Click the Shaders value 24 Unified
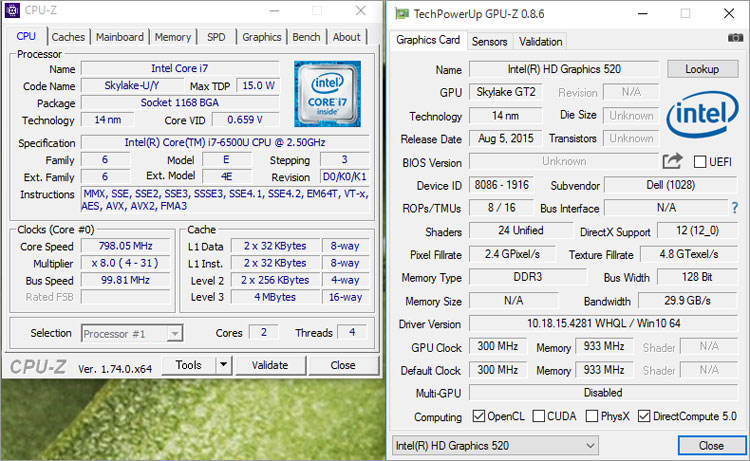 pos(521,230)
